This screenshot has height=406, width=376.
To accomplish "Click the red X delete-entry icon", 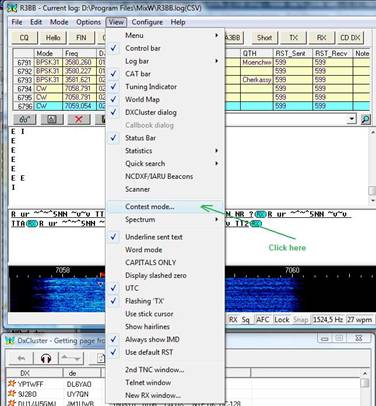I will (x=79, y=119).
